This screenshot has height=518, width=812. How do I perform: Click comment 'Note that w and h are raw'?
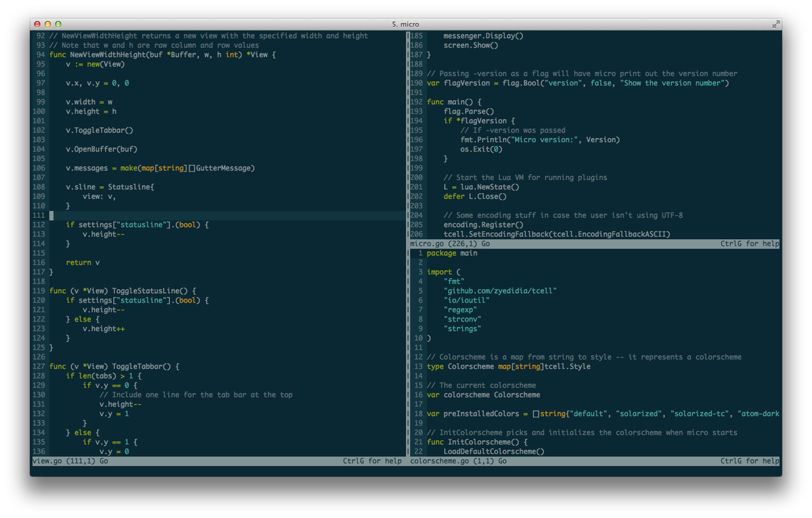coord(154,45)
